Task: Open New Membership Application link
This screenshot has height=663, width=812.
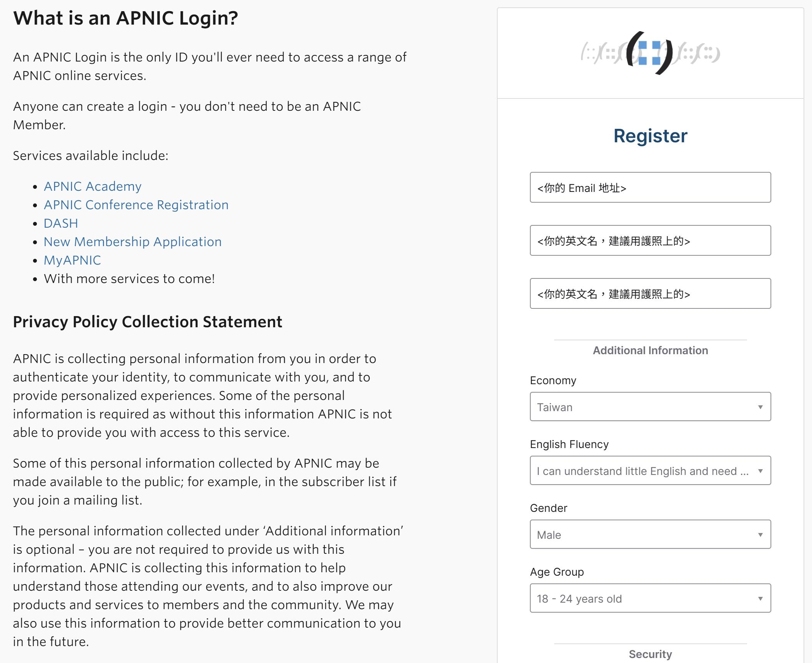Action: point(133,242)
